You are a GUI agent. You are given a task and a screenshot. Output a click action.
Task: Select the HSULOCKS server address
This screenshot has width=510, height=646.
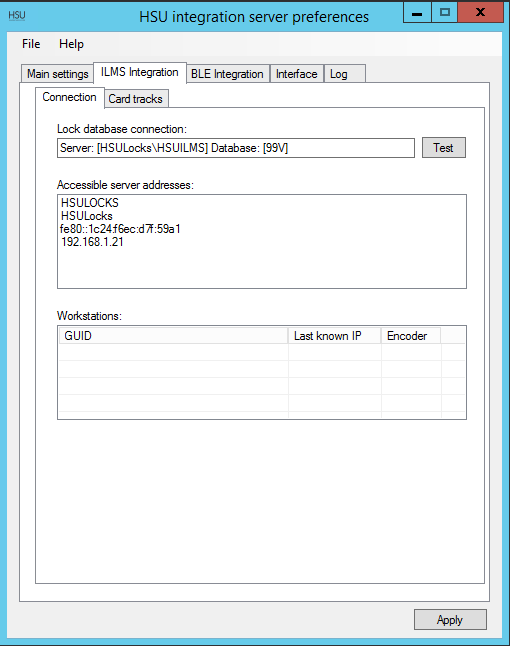(90, 203)
